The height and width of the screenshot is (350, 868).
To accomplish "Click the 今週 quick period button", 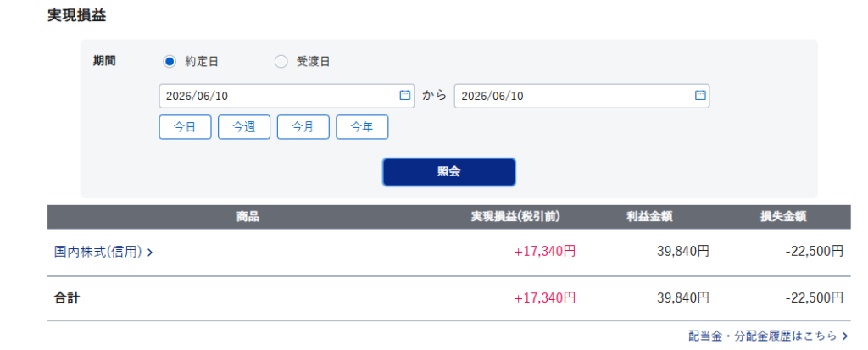I will 244,127.
